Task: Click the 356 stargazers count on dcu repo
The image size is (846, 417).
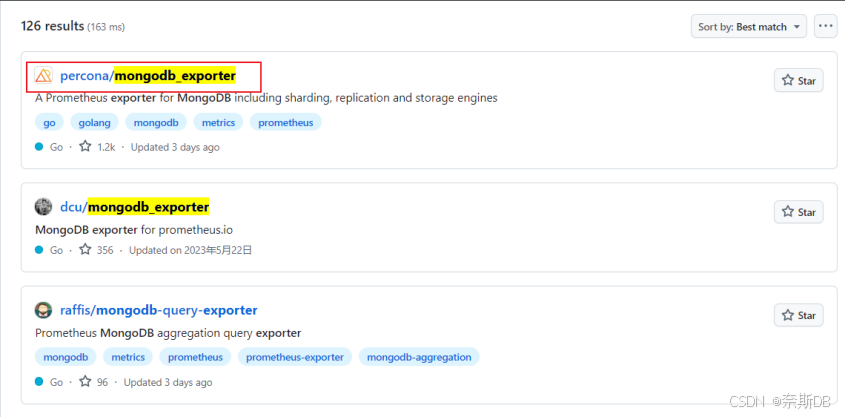Action: click(97, 250)
